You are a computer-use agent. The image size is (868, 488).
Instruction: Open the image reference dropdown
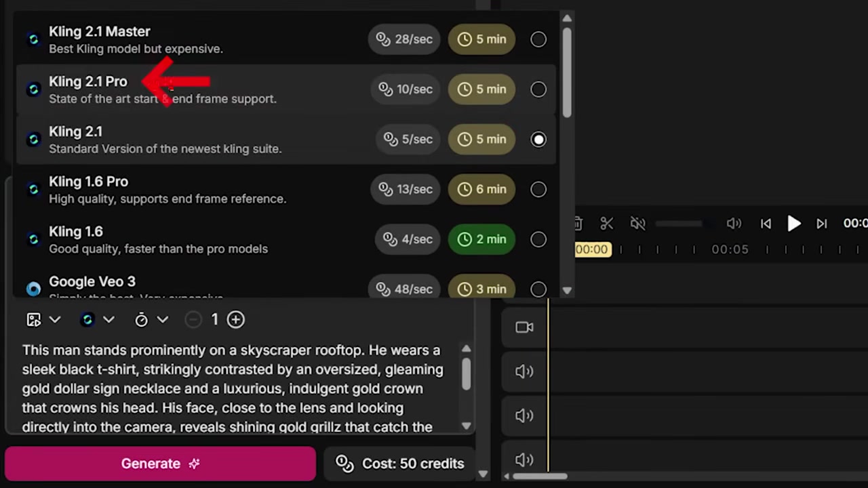(43, 320)
